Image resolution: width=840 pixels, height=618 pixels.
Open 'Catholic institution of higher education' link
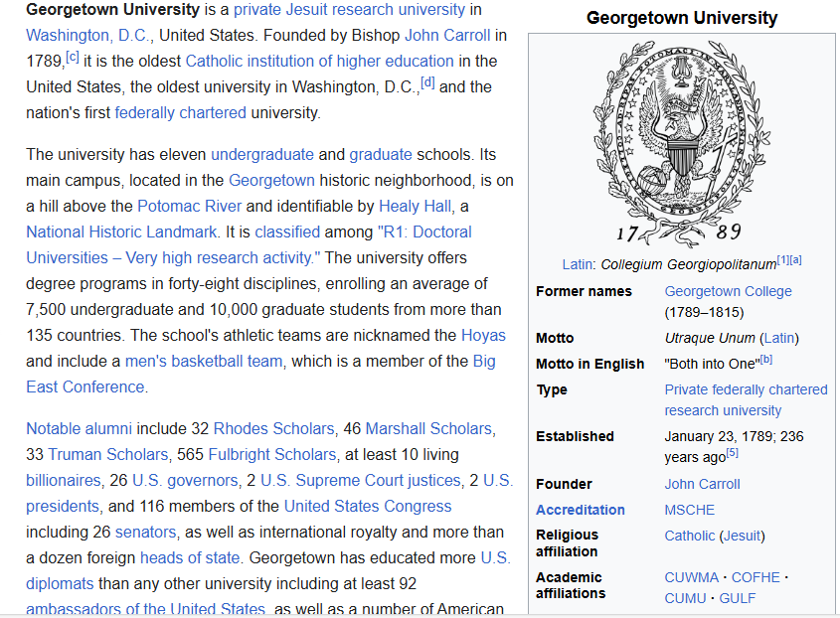click(319, 61)
